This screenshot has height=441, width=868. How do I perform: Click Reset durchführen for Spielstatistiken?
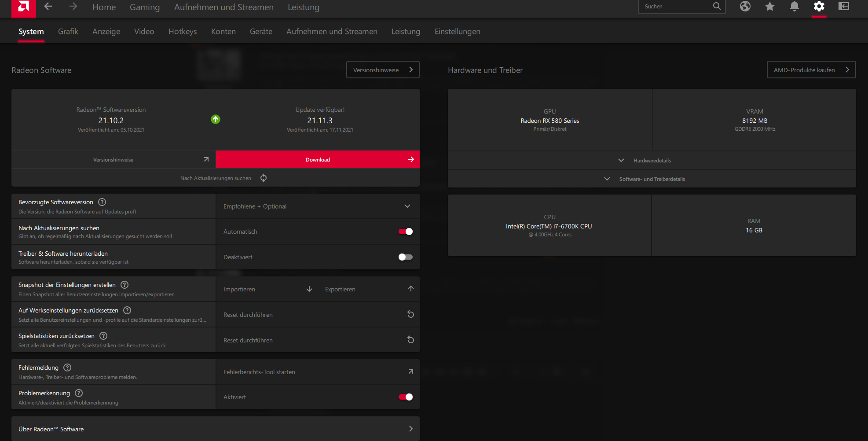point(318,340)
